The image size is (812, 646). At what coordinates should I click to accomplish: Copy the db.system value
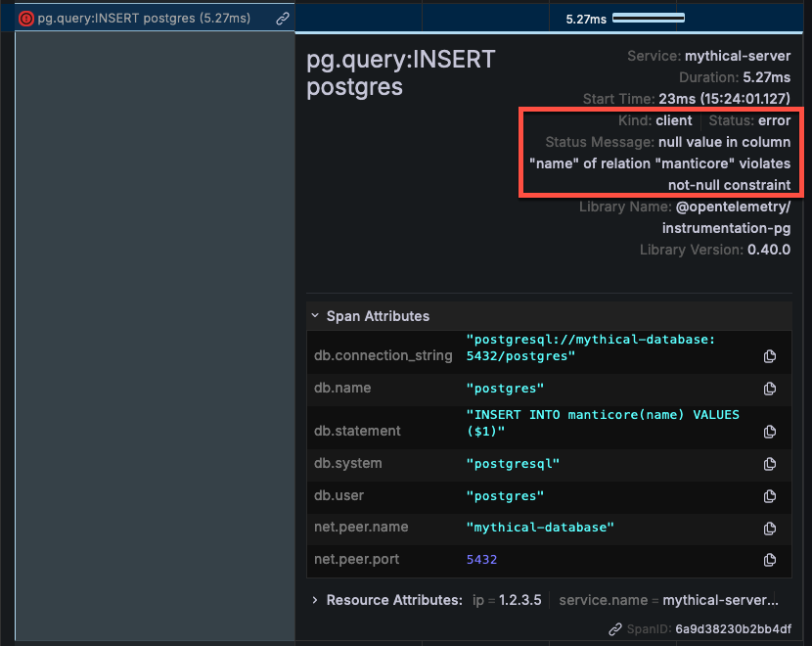click(770, 464)
